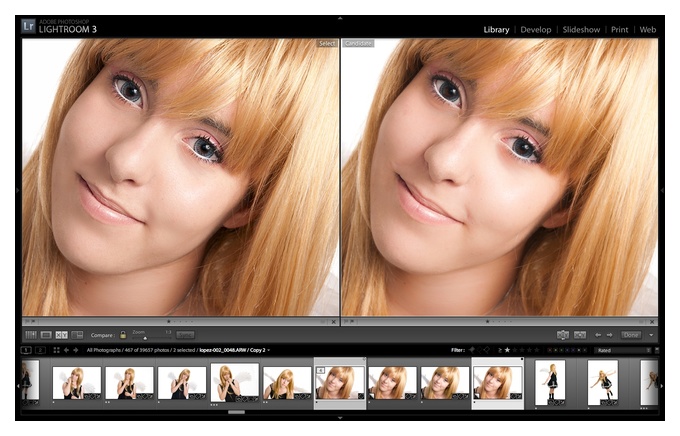Click filmstrip grid shortcut icon

[56, 350]
